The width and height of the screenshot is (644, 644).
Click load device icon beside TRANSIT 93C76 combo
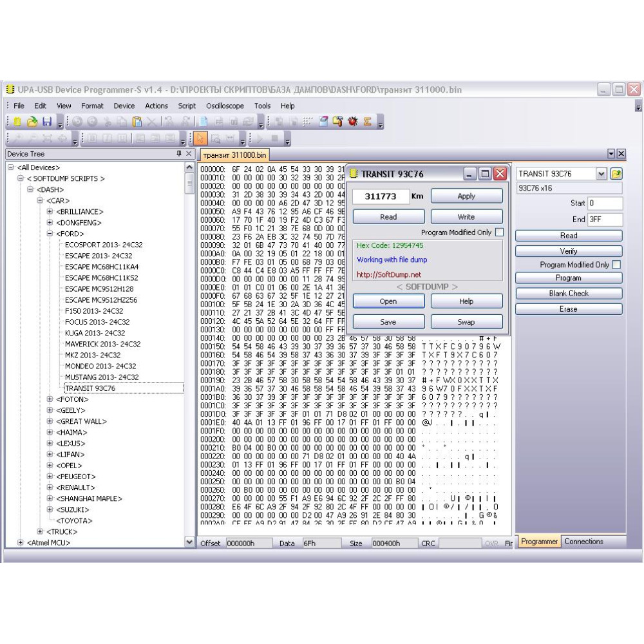pos(616,174)
